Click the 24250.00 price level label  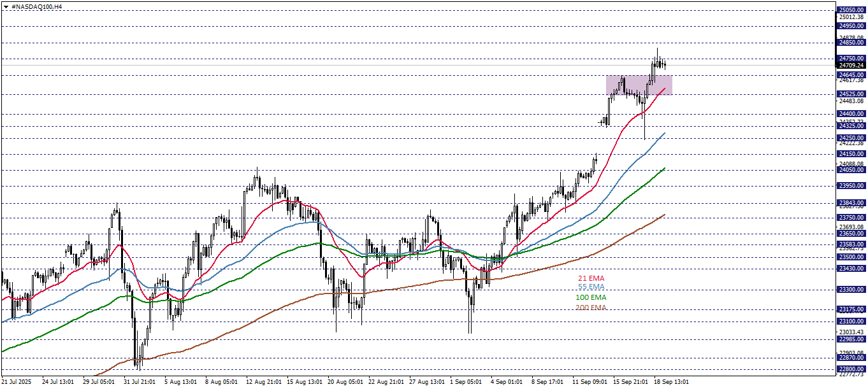(851, 138)
